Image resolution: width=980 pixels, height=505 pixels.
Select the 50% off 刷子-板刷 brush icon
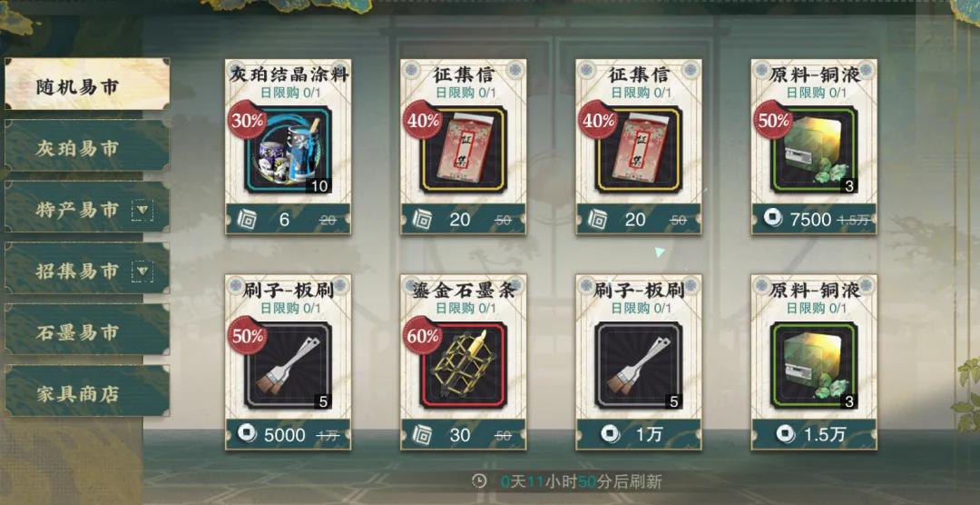tap(289, 365)
